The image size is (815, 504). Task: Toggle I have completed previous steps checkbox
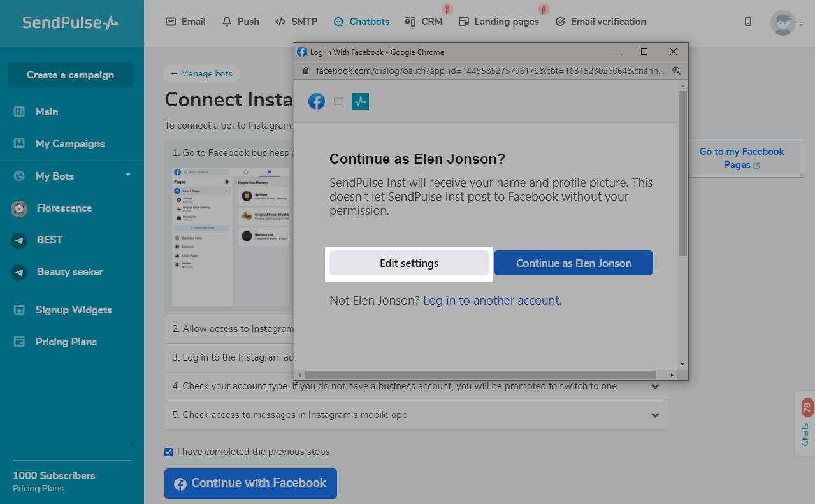pos(169,452)
